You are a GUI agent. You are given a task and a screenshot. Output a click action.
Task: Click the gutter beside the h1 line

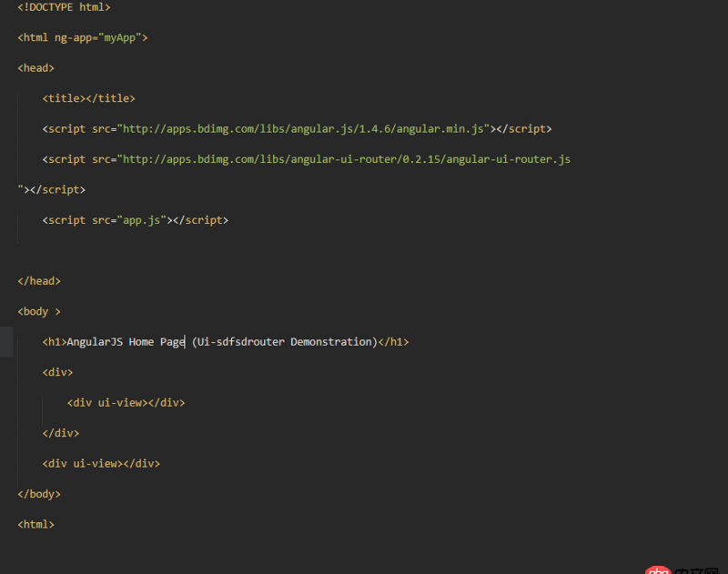point(7,341)
